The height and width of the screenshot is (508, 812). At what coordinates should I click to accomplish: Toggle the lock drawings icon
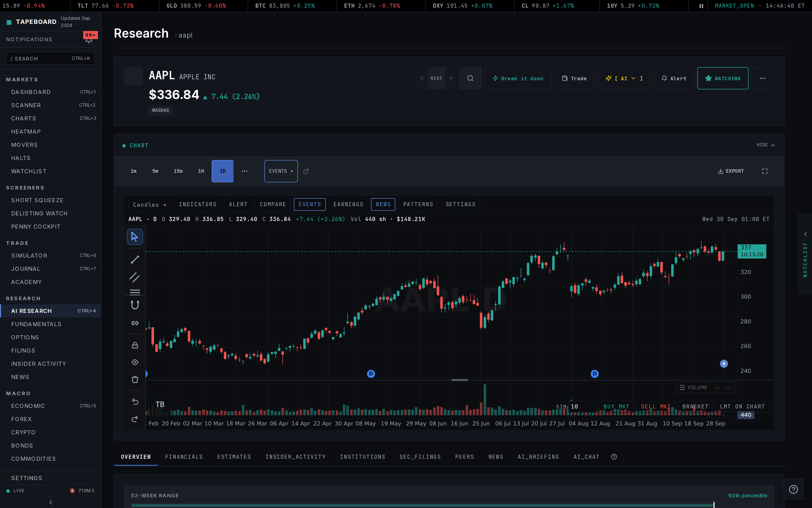[x=135, y=345]
